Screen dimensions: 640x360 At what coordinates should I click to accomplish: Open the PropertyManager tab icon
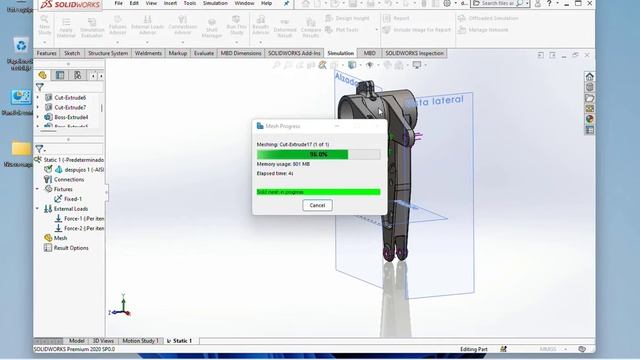pos(60,75)
